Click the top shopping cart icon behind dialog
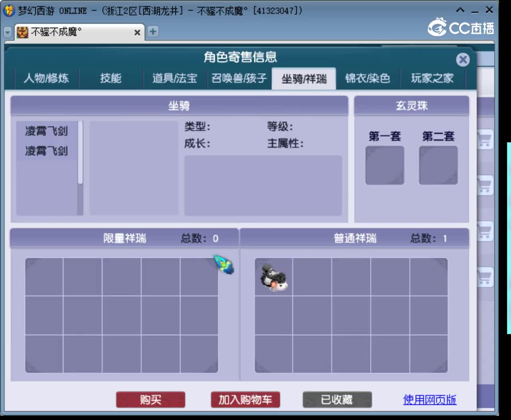Viewport: 511px width, 420px height. 485,140
